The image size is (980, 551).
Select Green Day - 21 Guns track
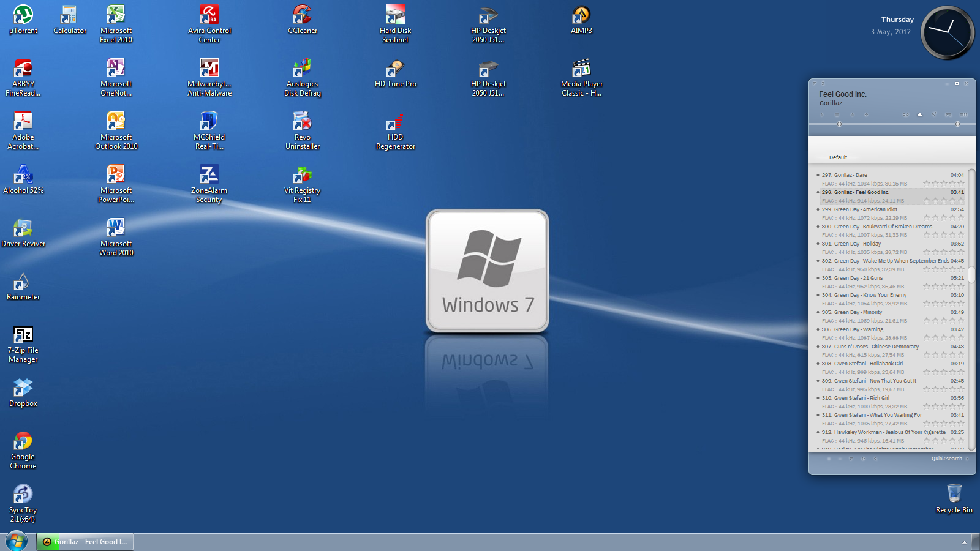pos(890,282)
